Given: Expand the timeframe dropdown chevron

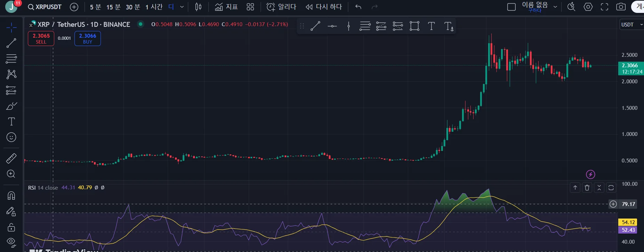Looking at the screenshot, I should [182, 7].
